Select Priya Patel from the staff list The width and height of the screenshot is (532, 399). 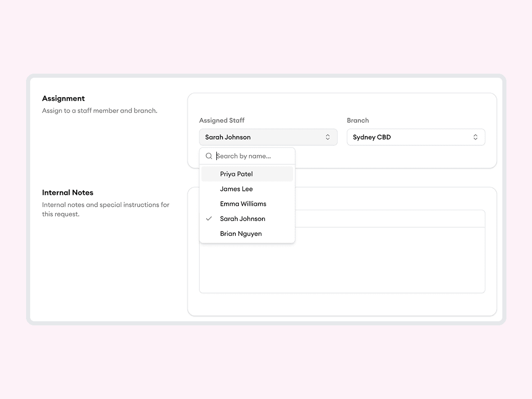click(x=236, y=174)
